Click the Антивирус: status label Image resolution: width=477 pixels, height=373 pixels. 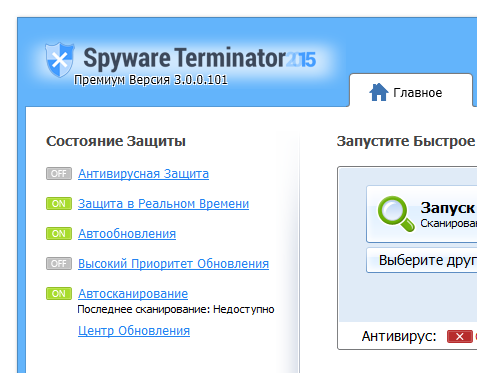399,336
